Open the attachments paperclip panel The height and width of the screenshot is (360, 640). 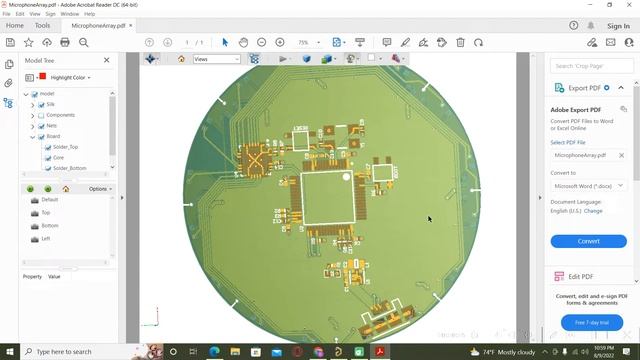pos(9,83)
